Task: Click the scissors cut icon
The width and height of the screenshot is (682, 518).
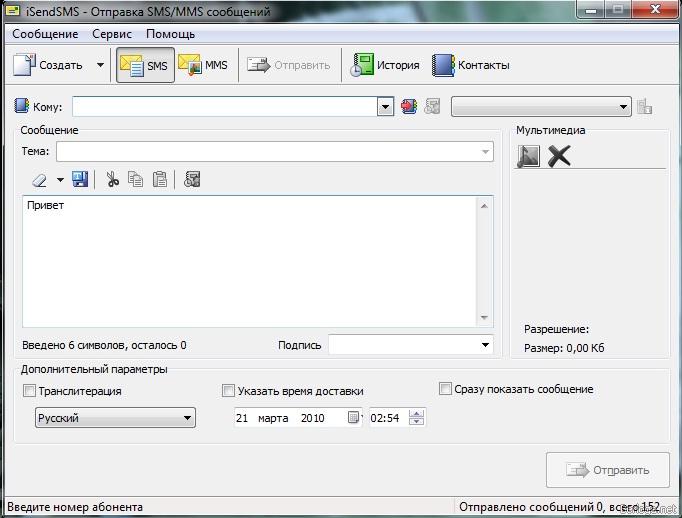Action: click(113, 179)
